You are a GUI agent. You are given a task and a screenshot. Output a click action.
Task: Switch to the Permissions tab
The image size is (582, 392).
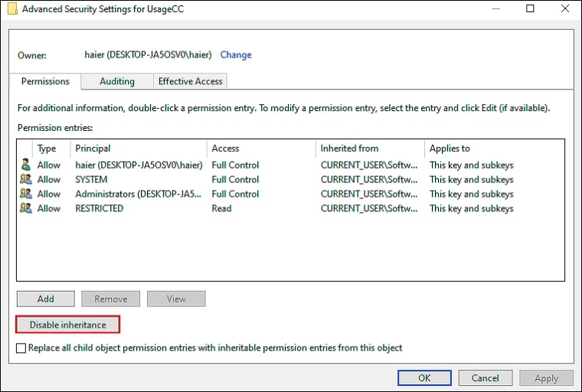pyautogui.click(x=45, y=81)
